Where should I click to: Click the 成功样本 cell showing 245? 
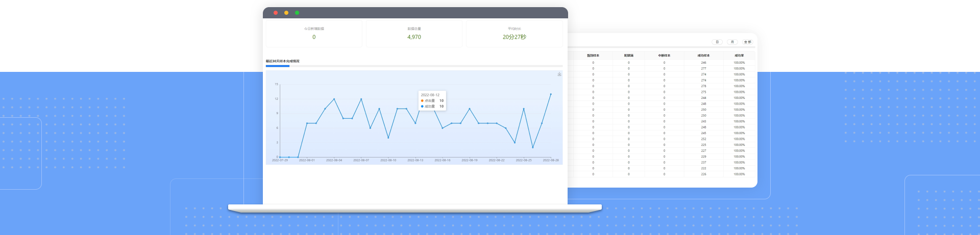[x=703, y=133]
